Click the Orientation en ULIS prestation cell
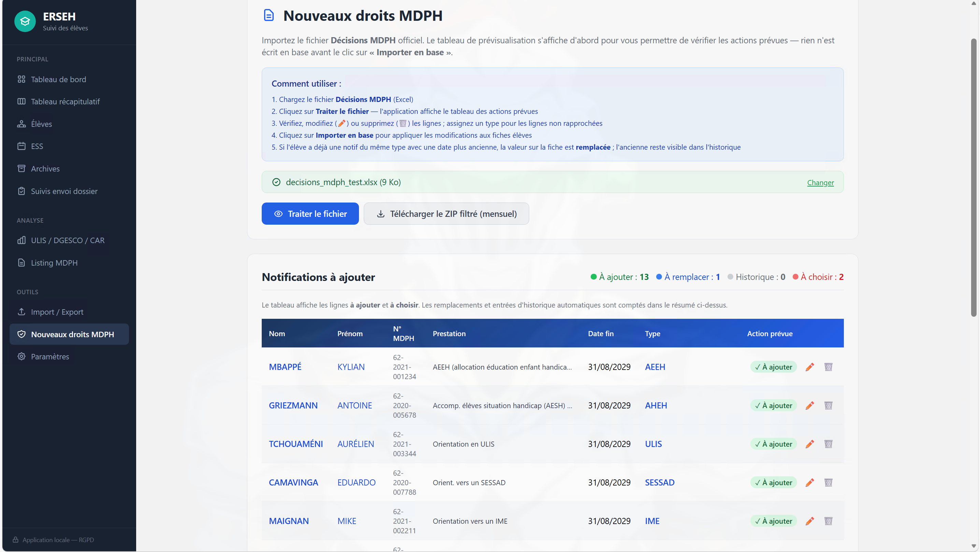980x552 pixels. [463, 444]
